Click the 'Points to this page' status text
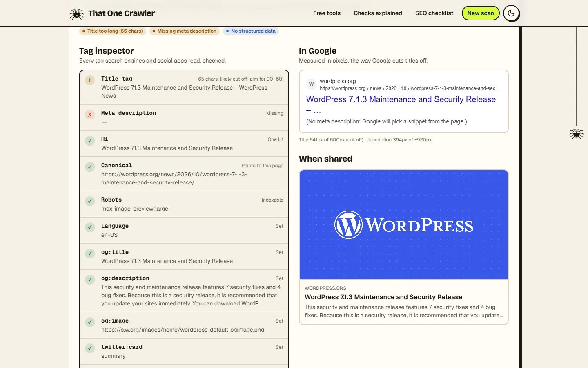The image size is (588, 368). (x=262, y=166)
